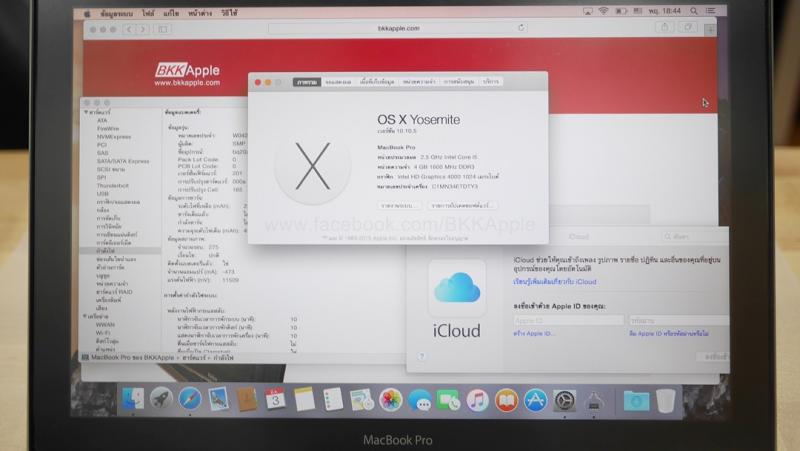Open iTunes music note icon
This screenshot has height=451, width=800.
tap(477, 399)
